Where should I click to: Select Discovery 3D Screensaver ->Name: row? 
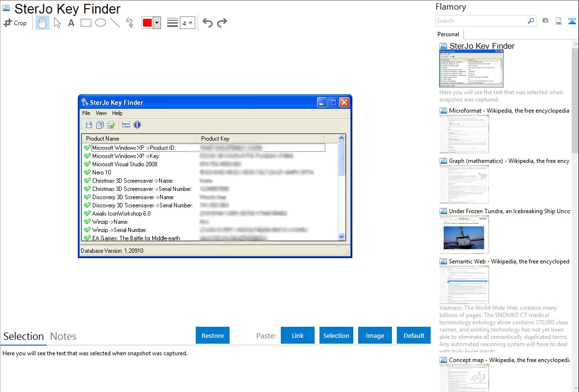coord(204,197)
